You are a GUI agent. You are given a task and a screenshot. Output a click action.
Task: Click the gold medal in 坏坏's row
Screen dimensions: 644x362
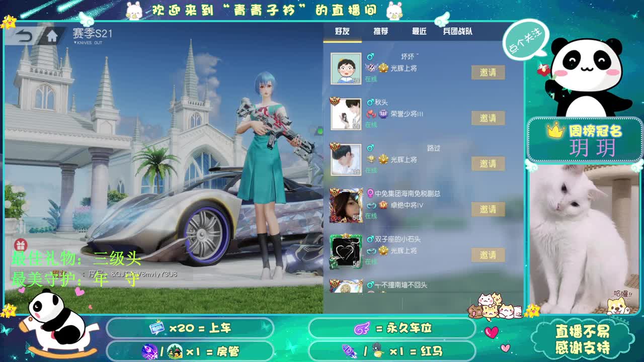pos(383,68)
